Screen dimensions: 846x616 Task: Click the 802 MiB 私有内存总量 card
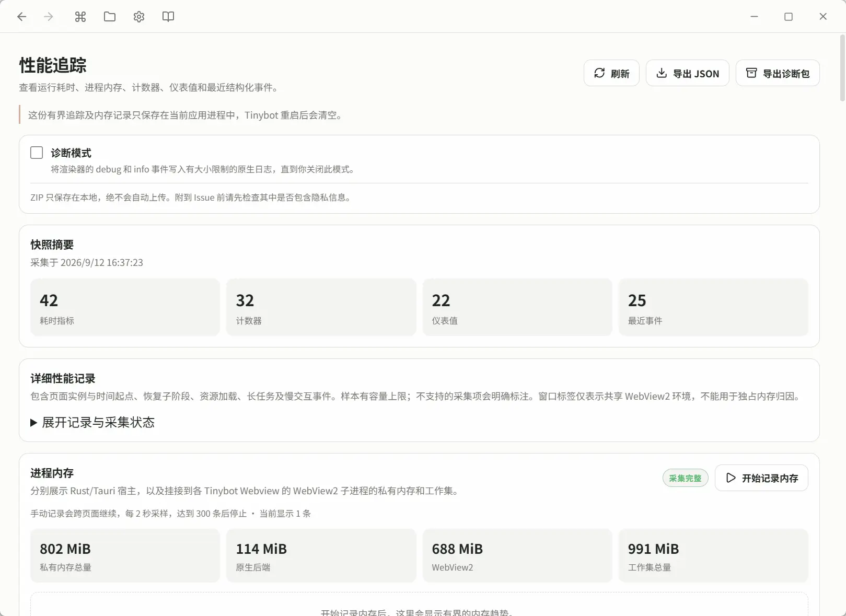125,555
